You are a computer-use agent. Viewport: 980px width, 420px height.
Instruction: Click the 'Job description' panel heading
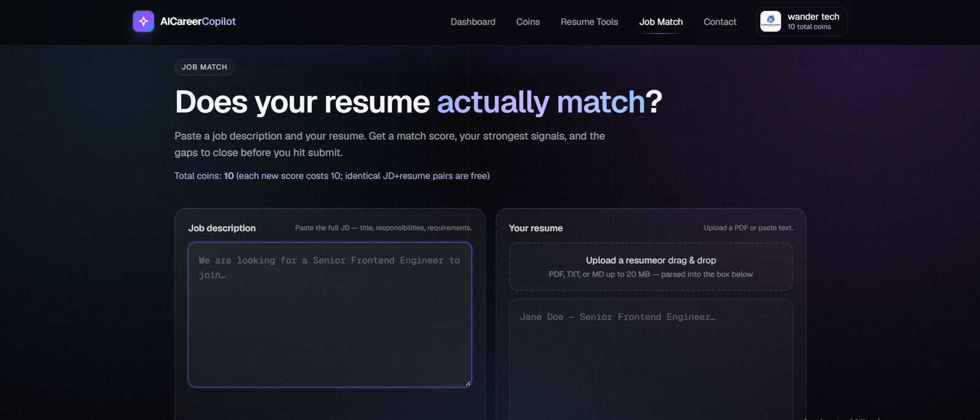pos(222,228)
